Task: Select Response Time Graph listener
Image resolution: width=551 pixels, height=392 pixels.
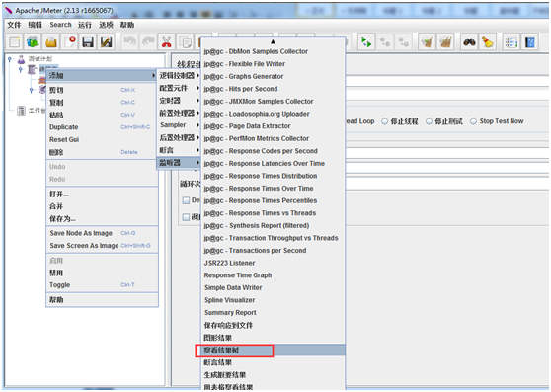Action: (x=274, y=275)
